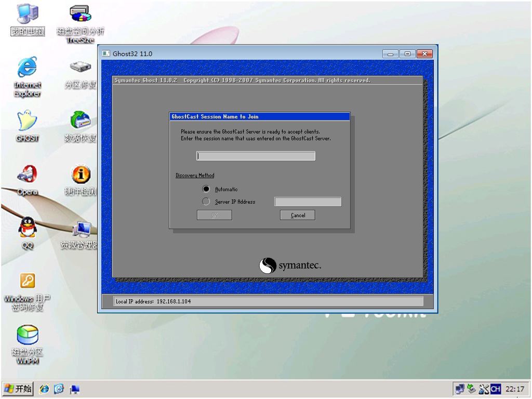Screen dimensions: 532x399
Task: Click the network computers tray icon
Action: point(460,389)
